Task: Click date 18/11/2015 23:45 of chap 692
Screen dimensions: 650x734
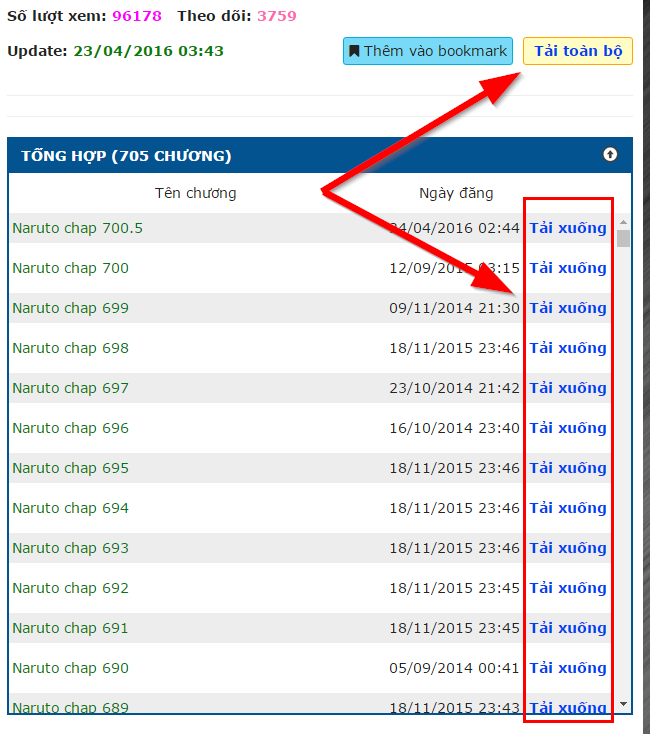Action: tap(454, 588)
